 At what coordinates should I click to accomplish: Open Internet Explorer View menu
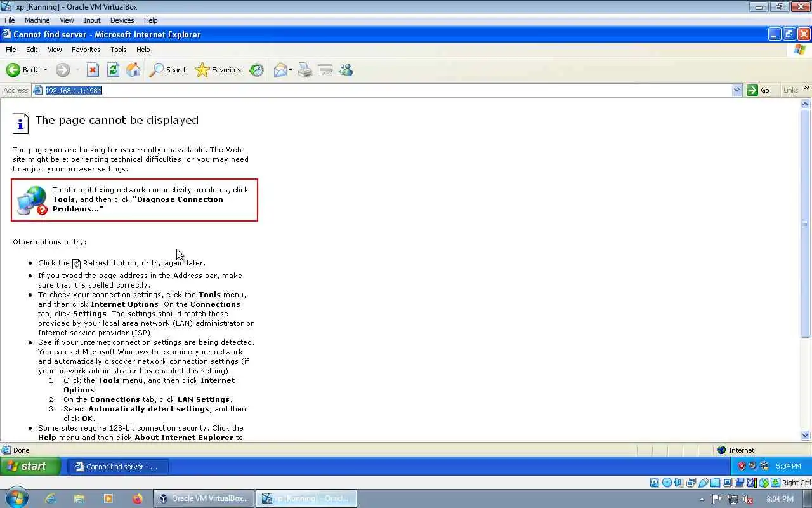[x=55, y=50]
